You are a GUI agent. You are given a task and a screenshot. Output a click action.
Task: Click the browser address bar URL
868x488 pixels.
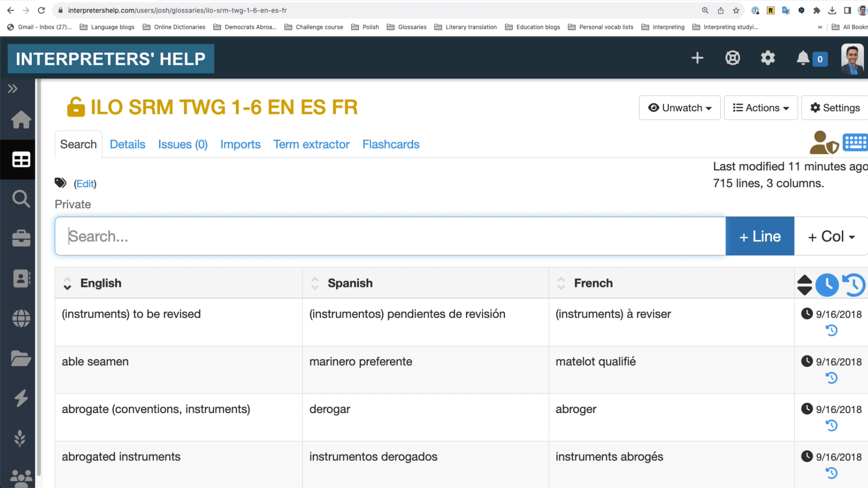(x=177, y=10)
